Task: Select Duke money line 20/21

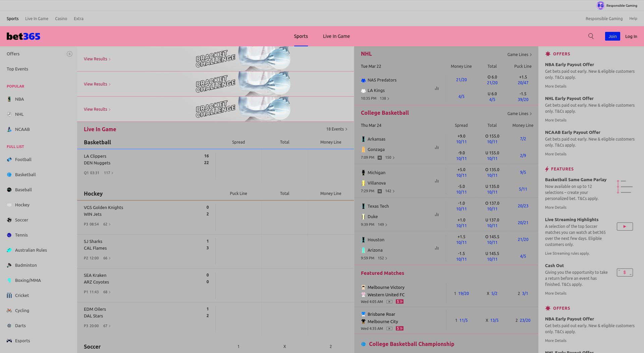Action: point(523,223)
